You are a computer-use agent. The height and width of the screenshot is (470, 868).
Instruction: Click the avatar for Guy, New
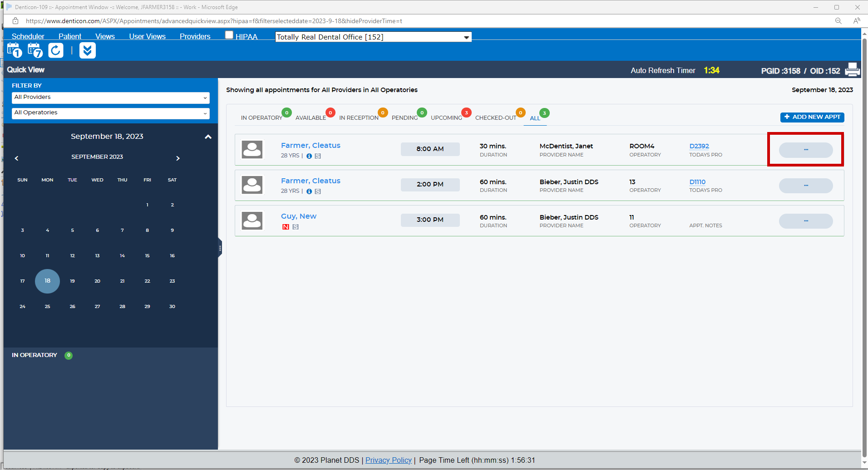point(252,220)
